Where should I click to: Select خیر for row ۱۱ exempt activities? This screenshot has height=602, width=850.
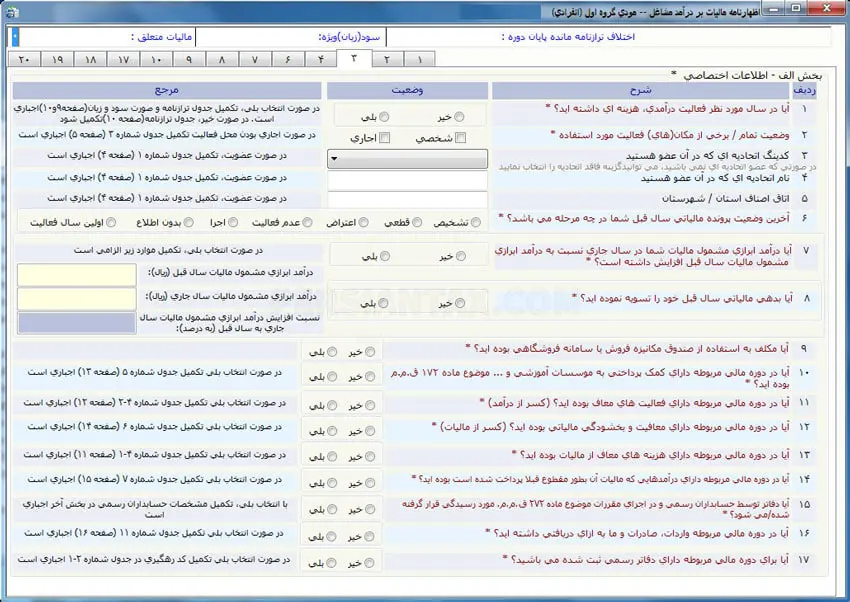pos(370,405)
